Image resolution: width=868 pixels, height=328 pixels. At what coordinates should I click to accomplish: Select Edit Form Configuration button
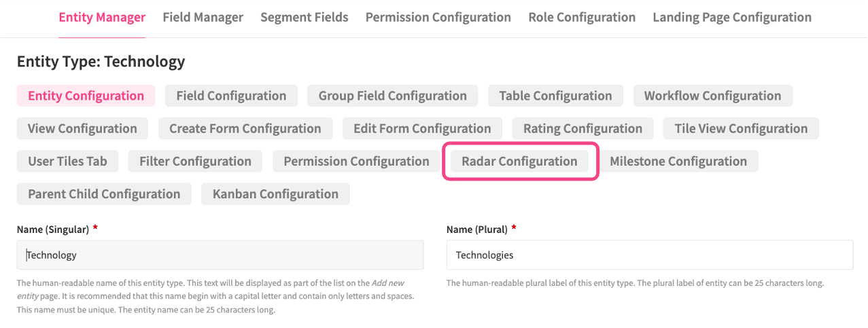(422, 128)
